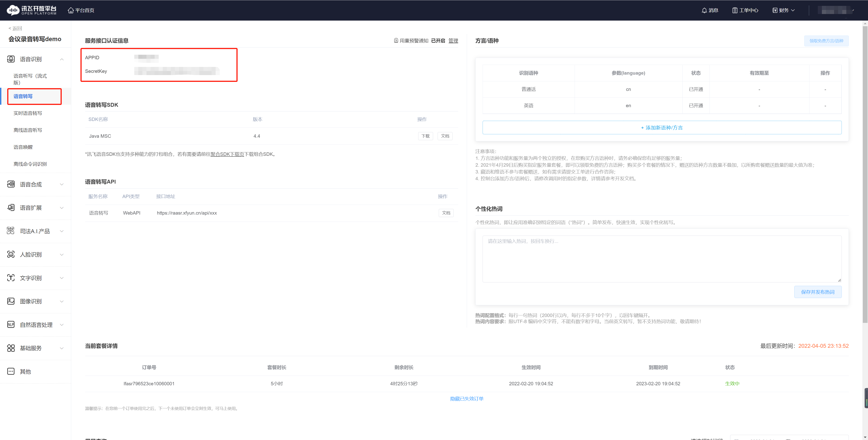Open the 工单中心 ticket center icon

click(735, 10)
